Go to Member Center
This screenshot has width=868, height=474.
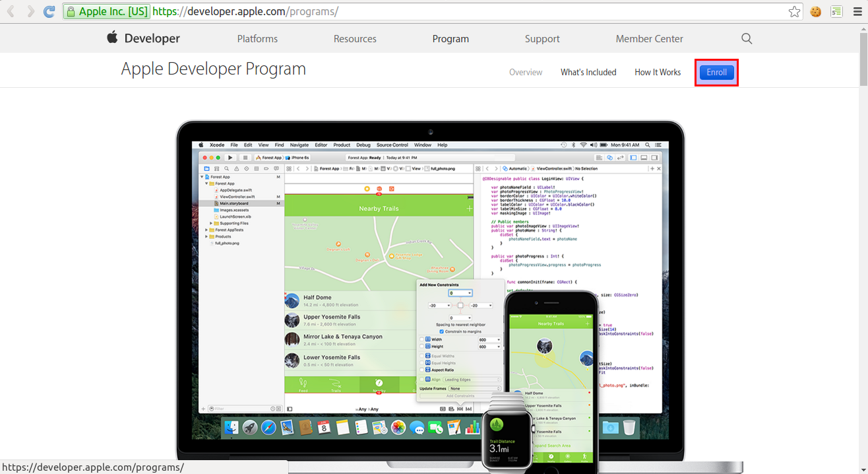coord(649,39)
